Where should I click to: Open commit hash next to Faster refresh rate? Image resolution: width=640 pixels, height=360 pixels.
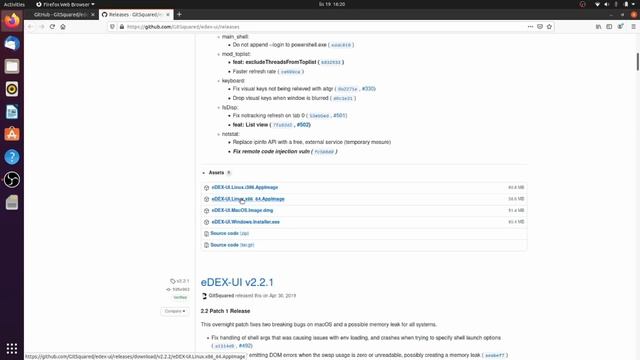(291, 72)
